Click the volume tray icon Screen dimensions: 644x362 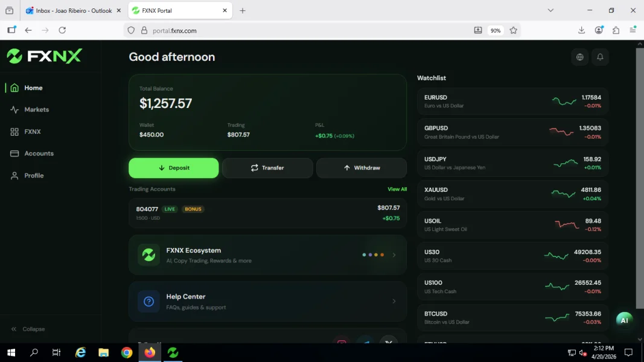[583, 352]
